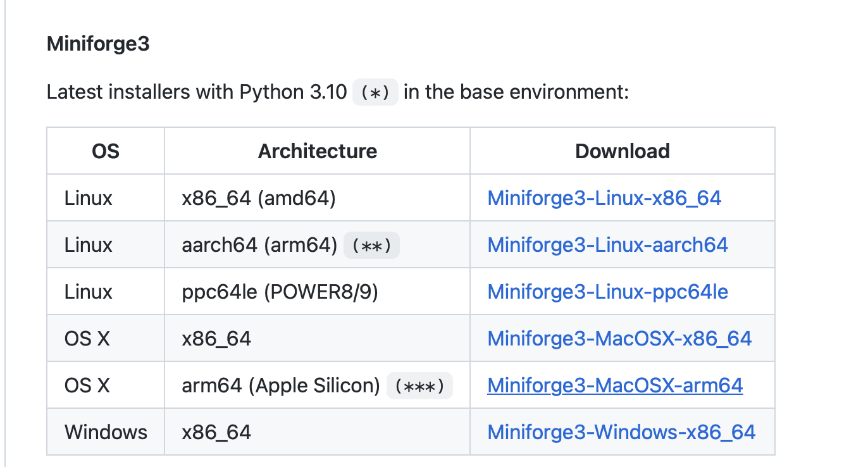Click the Miniforge3-Linux-aarch64 installer link
The image size is (868, 467).
pos(607,245)
